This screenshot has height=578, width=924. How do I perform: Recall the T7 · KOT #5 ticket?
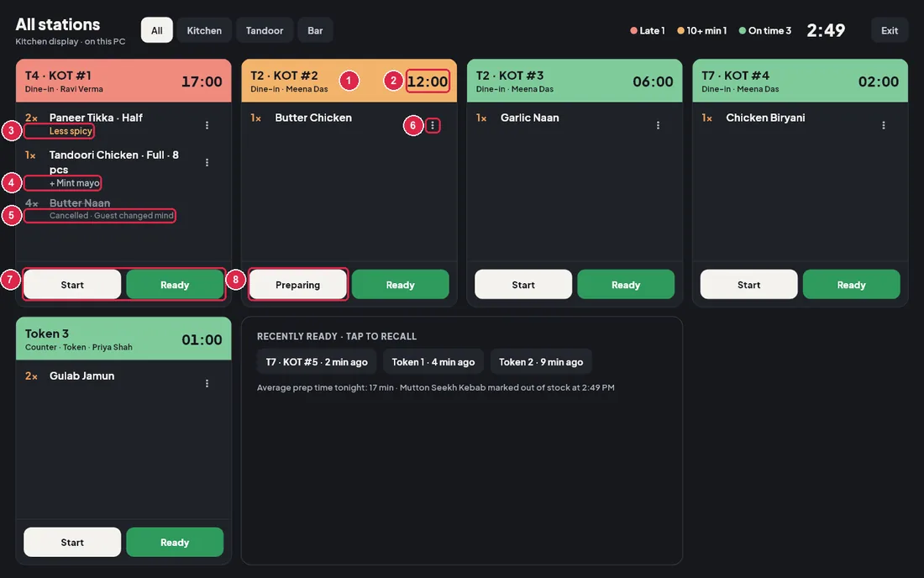tap(317, 362)
